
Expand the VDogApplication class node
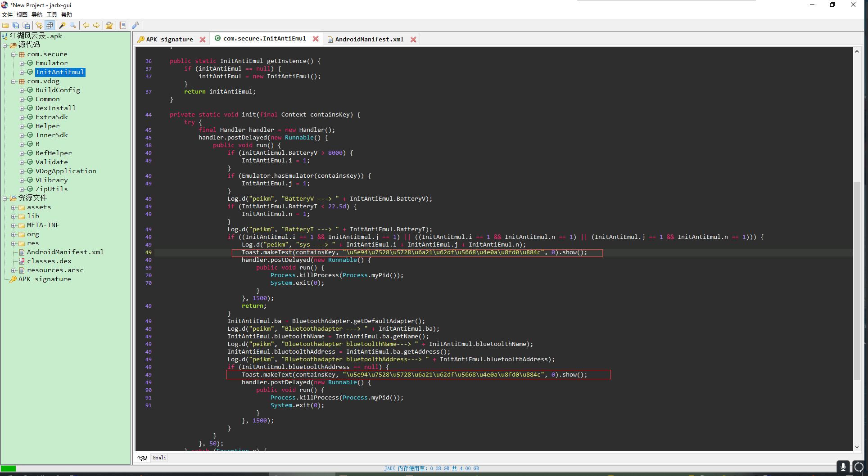tap(22, 171)
